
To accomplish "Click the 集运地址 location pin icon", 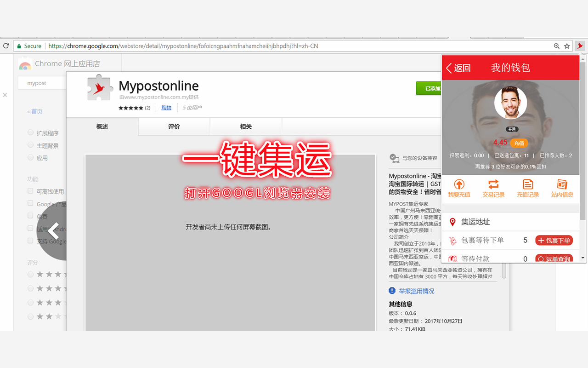I will click(452, 222).
